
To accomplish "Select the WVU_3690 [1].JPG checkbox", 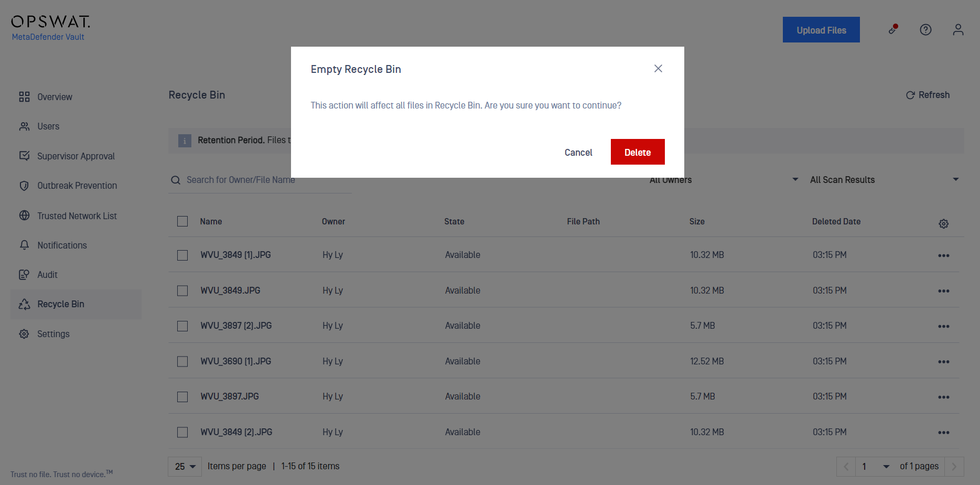I will (182, 361).
